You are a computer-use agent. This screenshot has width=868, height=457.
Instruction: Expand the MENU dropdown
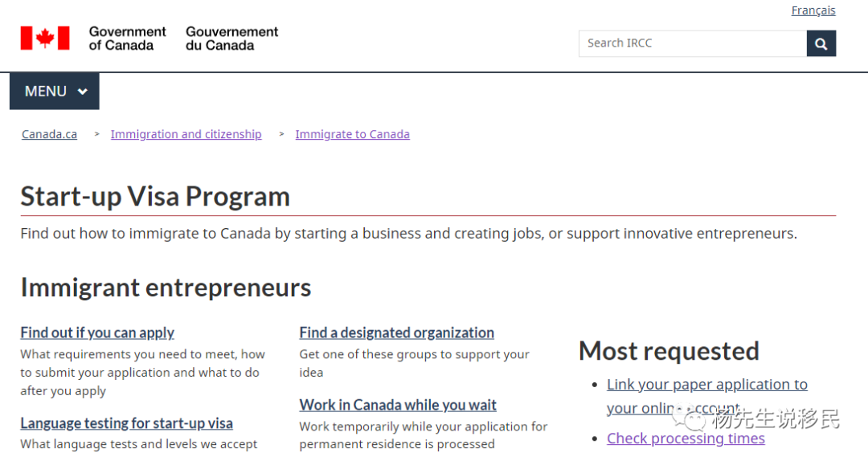click(55, 92)
